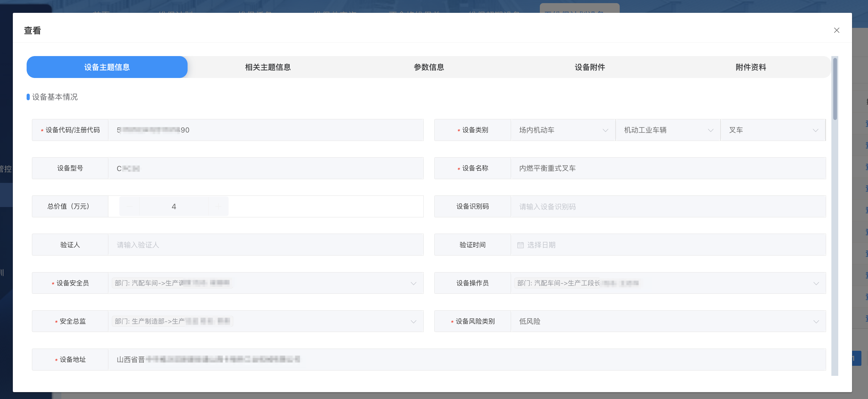Click the plus stepper for 总价值
Screen dimensions: 868x399
(218, 206)
